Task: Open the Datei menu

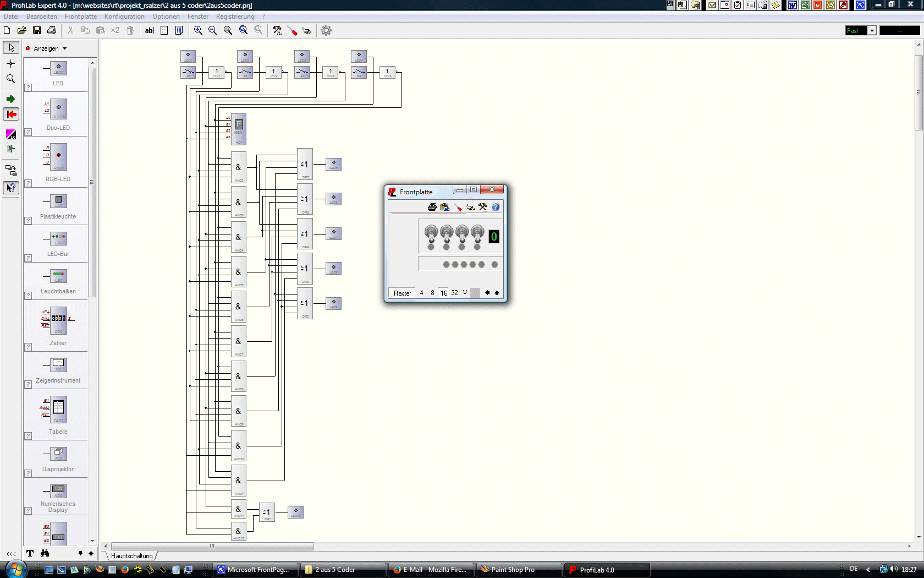Action: pyautogui.click(x=11, y=17)
